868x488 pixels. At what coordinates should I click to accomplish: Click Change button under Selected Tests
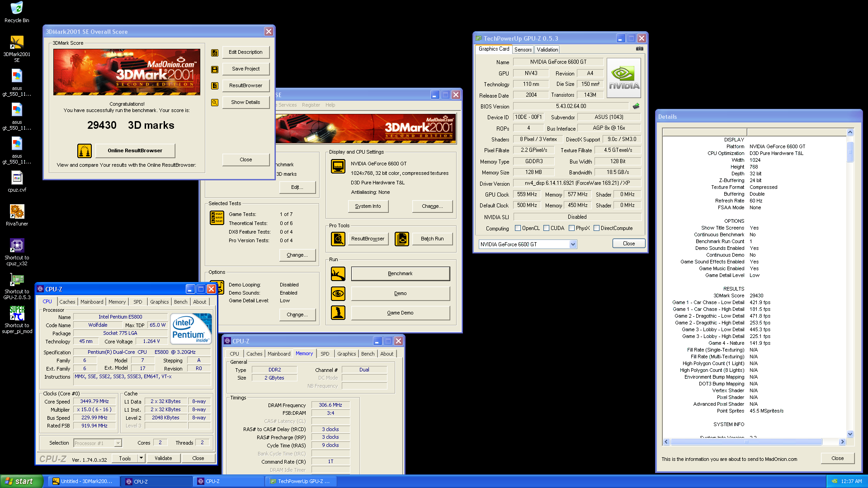click(297, 255)
